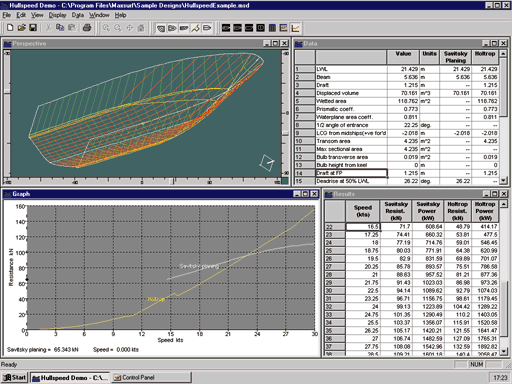Click the Results panel scroll down arrow

click(x=504, y=351)
